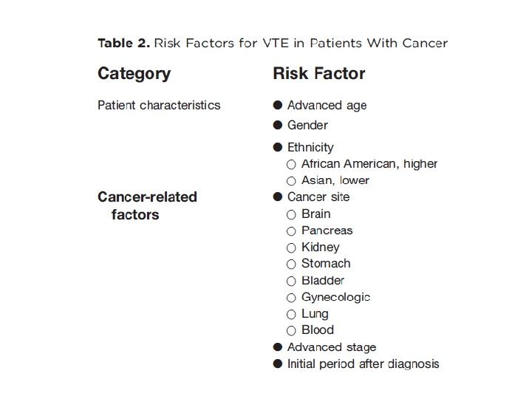The height and width of the screenshot is (399, 532).
Task: Click the Gynecologic list entry text
Action: tap(335, 297)
